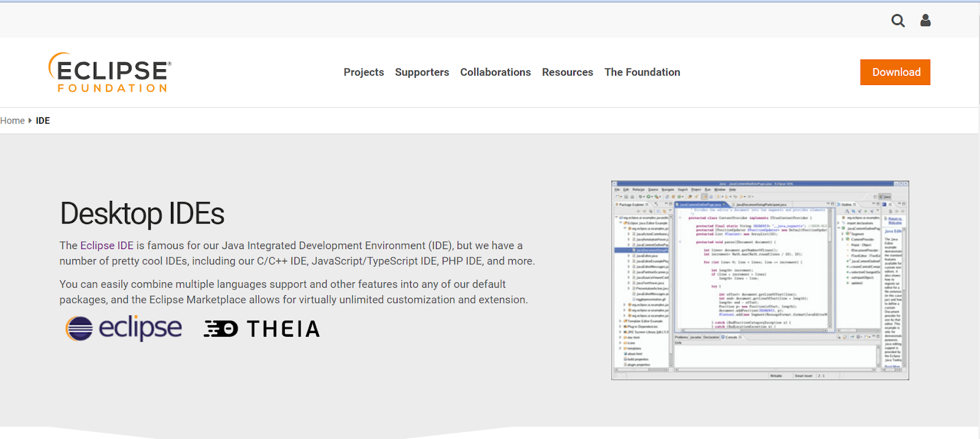Open the search magnifier icon

click(x=898, y=21)
